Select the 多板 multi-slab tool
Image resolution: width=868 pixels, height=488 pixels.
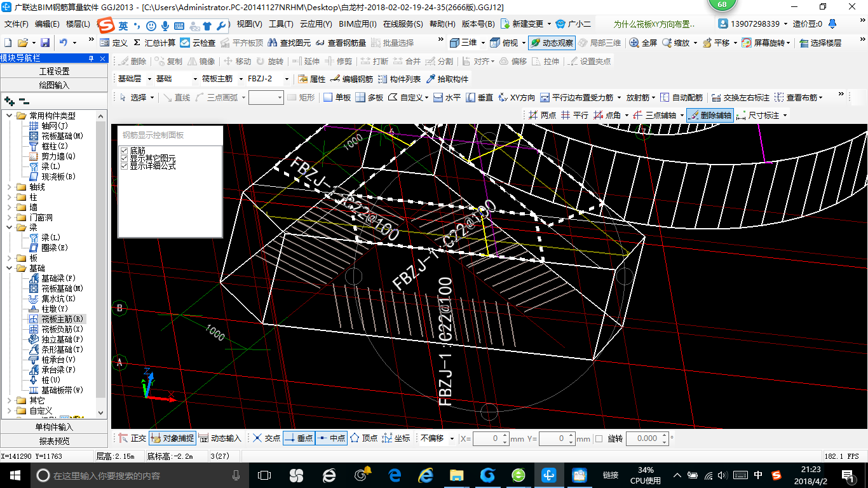(x=369, y=97)
